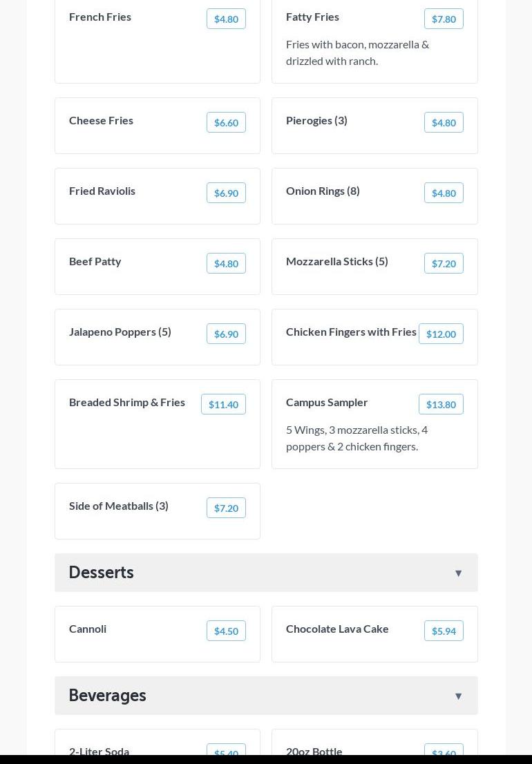Add Chocolate Lava Cake for $5.94
The width and height of the screenshot is (532, 764).
tap(444, 631)
